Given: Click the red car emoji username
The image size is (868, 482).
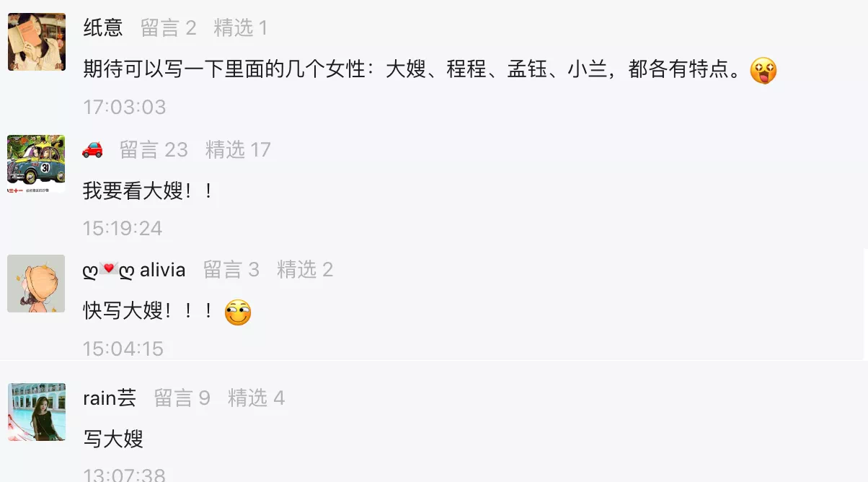Looking at the screenshot, I should [92, 149].
